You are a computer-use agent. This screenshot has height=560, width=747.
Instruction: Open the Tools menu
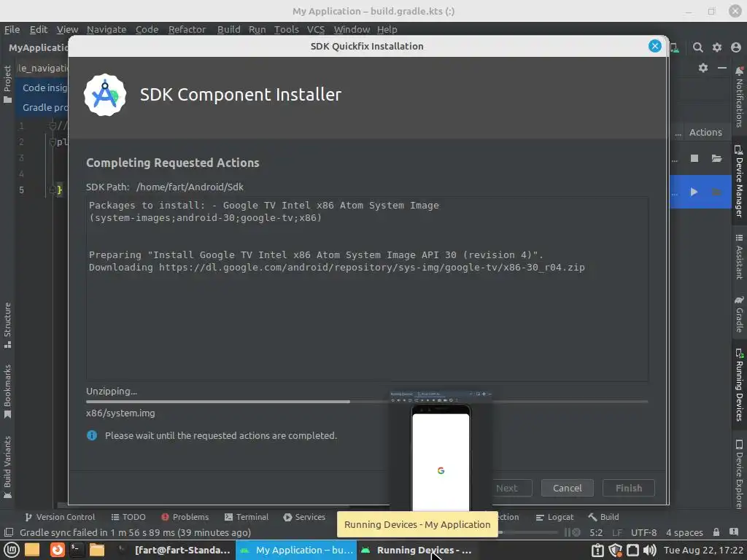286,29
